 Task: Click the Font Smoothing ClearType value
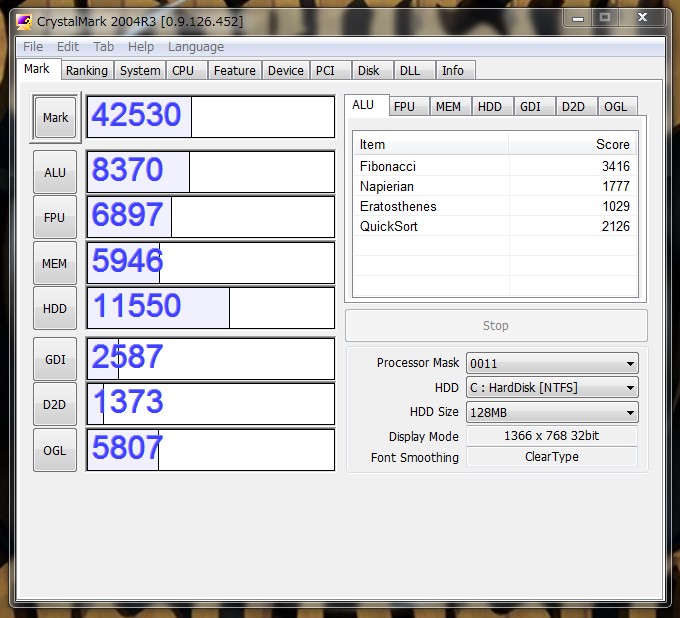point(552,457)
